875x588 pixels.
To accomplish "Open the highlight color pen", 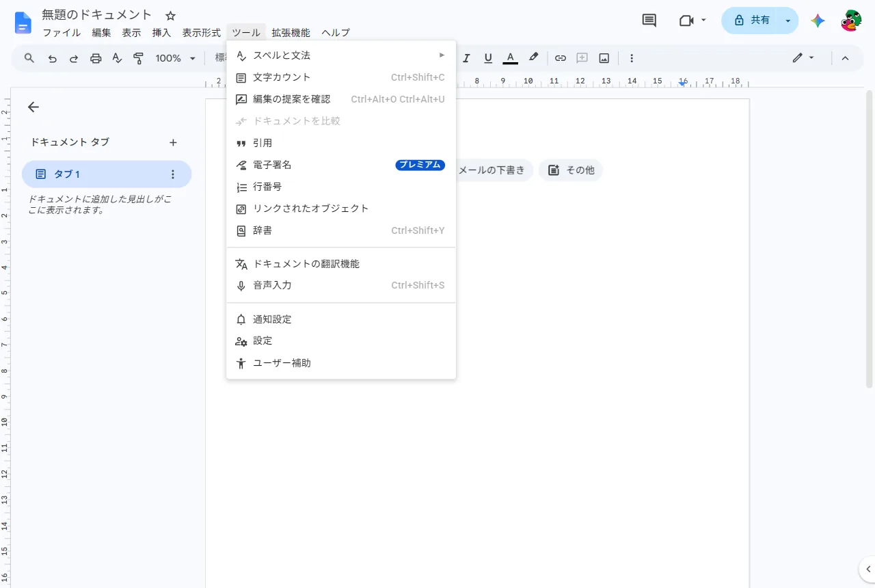I will point(533,58).
